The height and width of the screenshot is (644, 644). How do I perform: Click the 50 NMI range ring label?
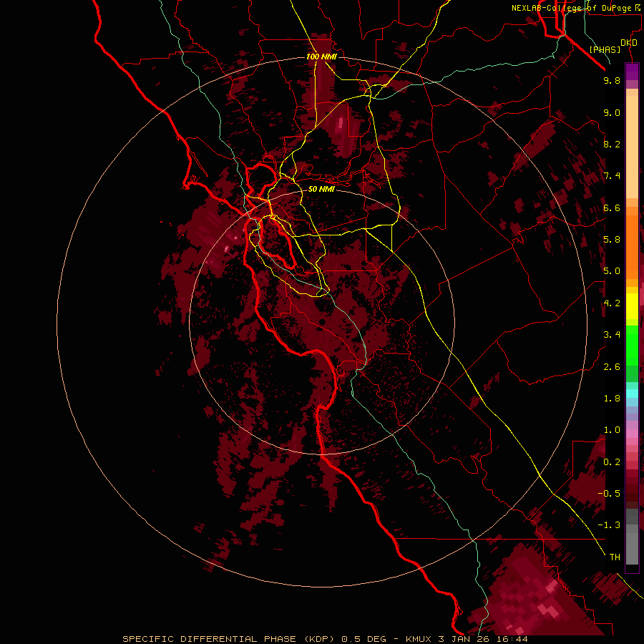click(321, 189)
